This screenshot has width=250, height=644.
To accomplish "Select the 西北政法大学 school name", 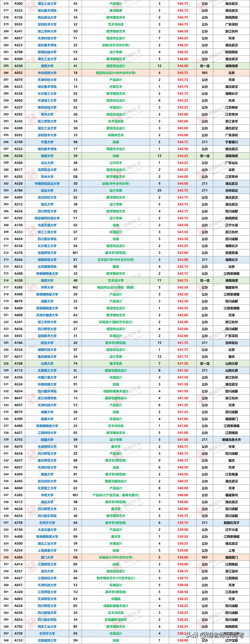I will [x=47, y=18].
